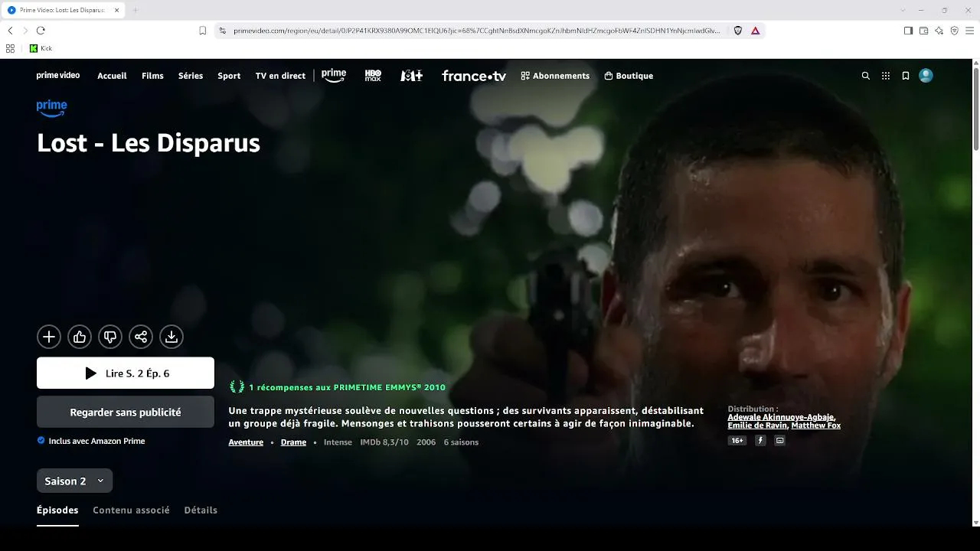
Task: Open the browser wallet icon
Action: coord(923,31)
